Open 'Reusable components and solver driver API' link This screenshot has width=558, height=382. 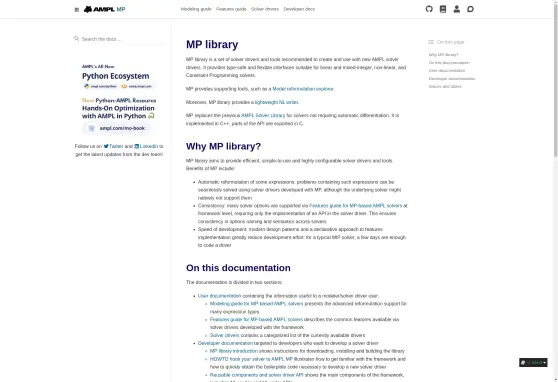257,375
